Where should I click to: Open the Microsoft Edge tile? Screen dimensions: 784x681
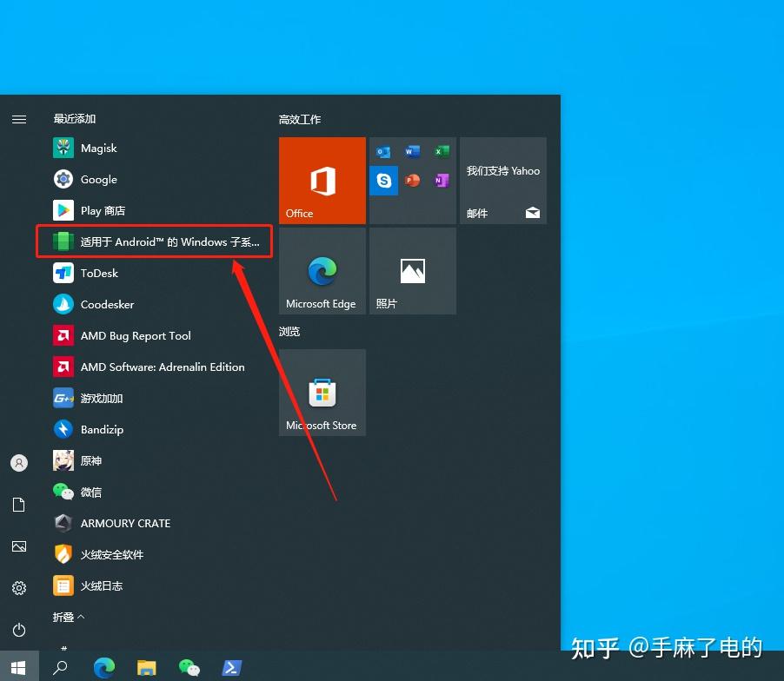[x=322, y=271]
